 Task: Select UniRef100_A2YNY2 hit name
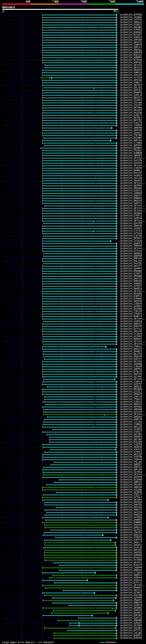[131, 593]
